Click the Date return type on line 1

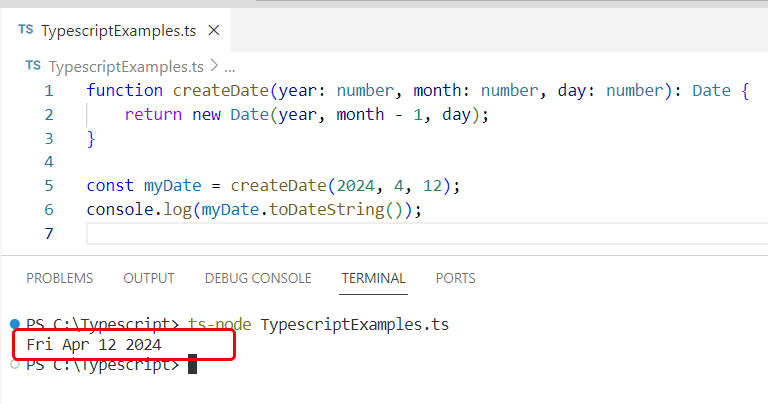711,91
